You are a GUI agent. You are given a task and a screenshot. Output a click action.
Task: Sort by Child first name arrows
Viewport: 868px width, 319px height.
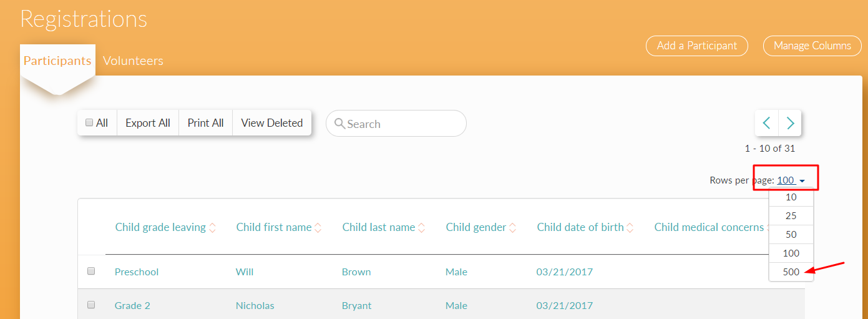coord(318,228)
